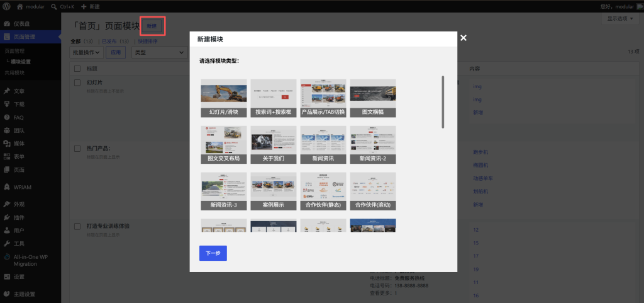Click the 热门产品: row title text
644x303 pixels.
tap(99, 149)
